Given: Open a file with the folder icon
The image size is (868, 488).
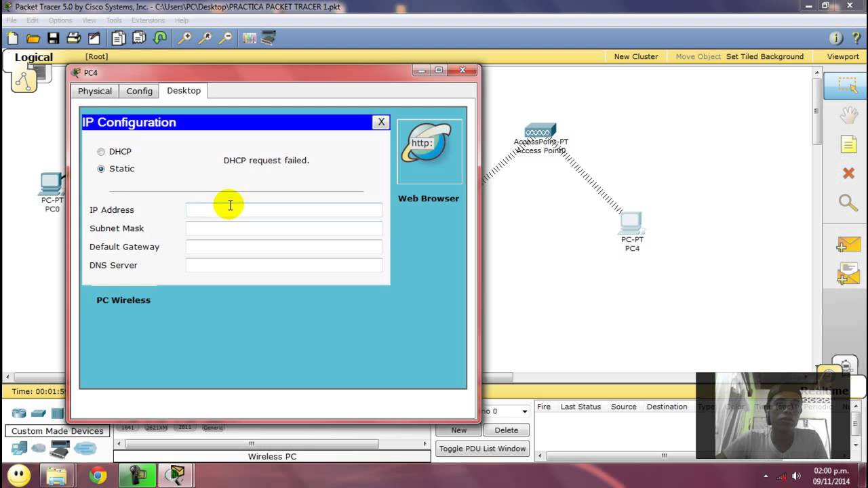Looking at the screenshot, I should click(33, 39).
